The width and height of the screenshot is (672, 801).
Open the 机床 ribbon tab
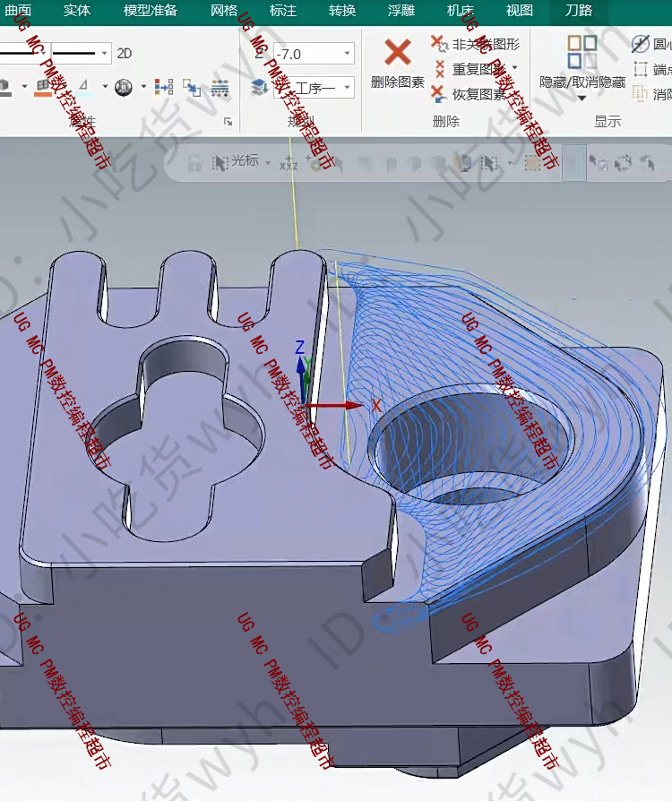tap(461, 10)
